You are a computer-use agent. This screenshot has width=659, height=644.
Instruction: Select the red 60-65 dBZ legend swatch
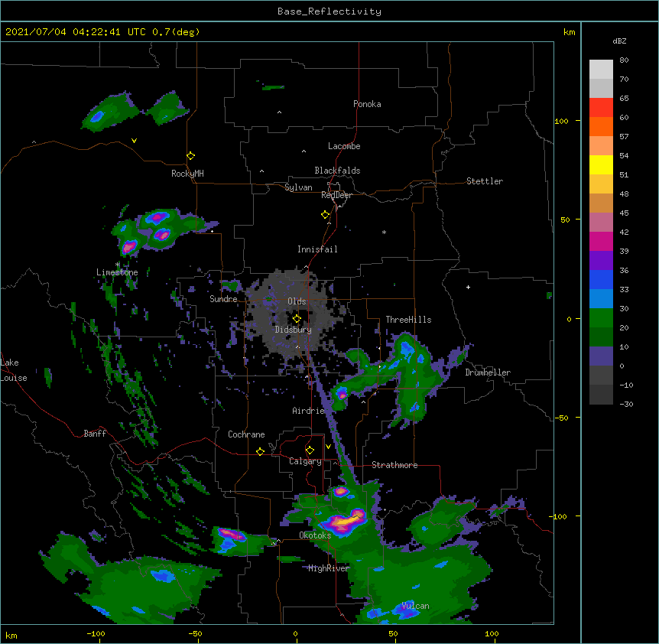601,107
